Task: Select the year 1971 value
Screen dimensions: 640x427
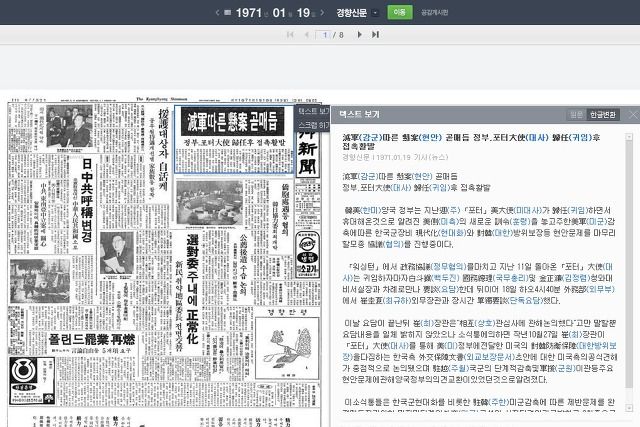Action: 249,13
